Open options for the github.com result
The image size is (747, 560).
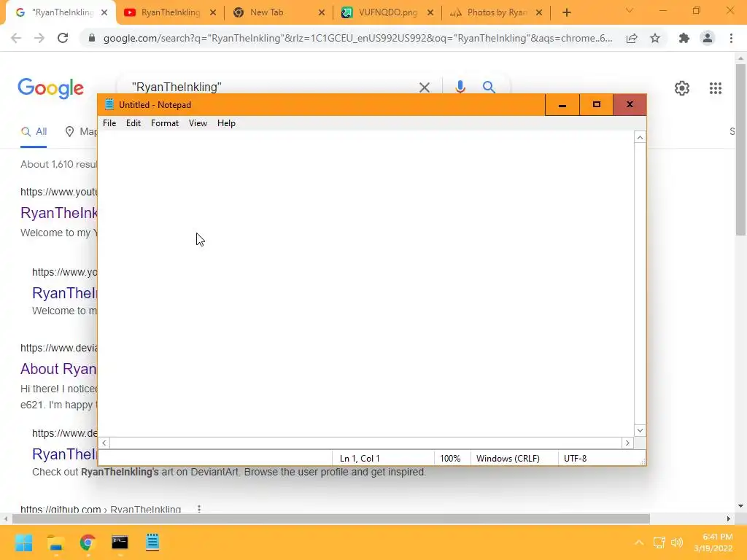pos(198,509)
